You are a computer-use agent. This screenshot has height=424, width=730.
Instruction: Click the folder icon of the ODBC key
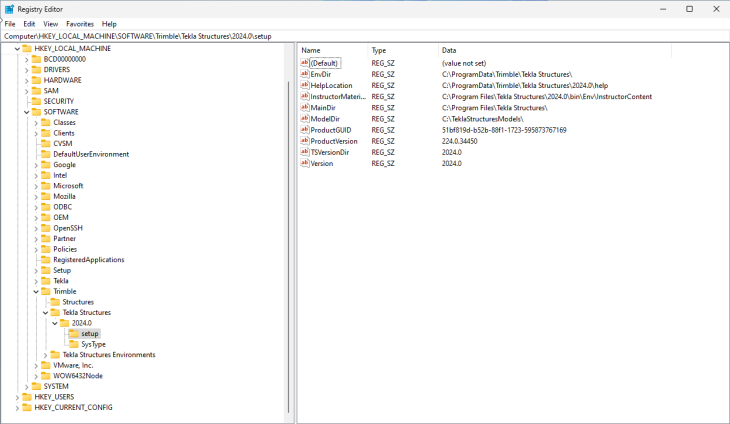46,207
